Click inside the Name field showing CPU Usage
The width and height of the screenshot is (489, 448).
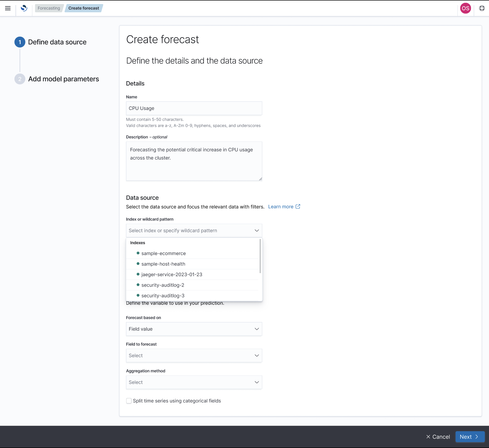tap(194, 108)
